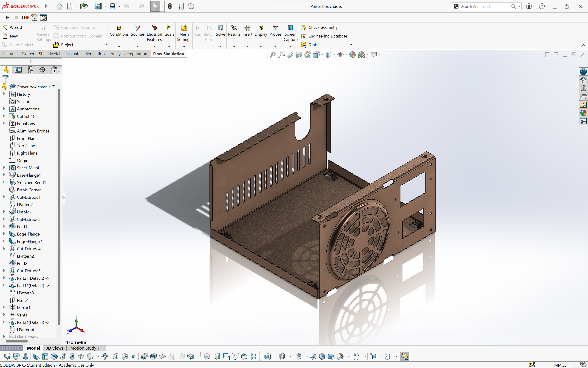Click the Print icon
588x368 pixels.
pos(113,6)
